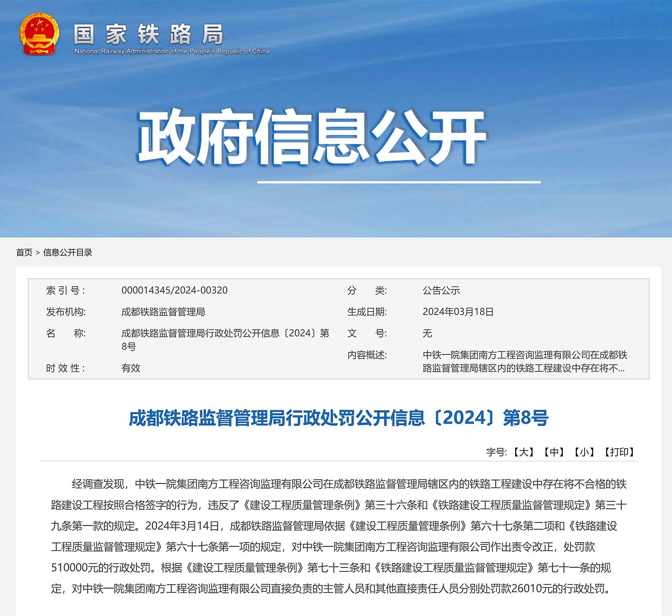Click the 【打印】 print button
The height and width of the screenshot is (616, 672).
619,452
